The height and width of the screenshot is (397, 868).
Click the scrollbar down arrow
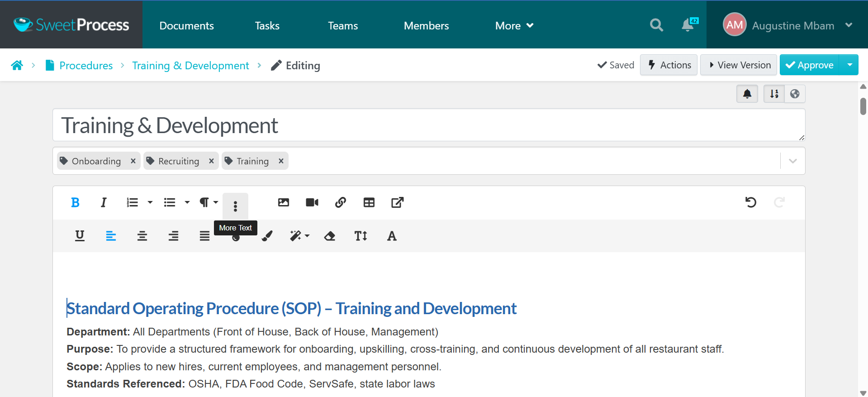point(863,393)
